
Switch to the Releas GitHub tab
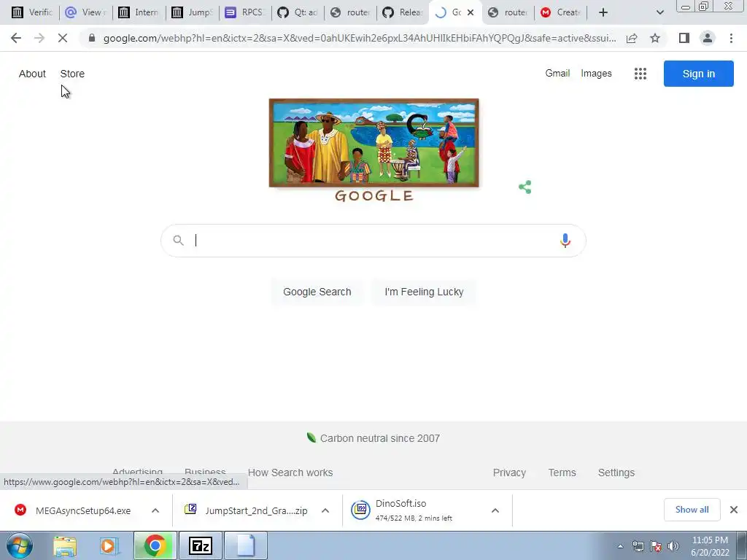click(403, 12)
